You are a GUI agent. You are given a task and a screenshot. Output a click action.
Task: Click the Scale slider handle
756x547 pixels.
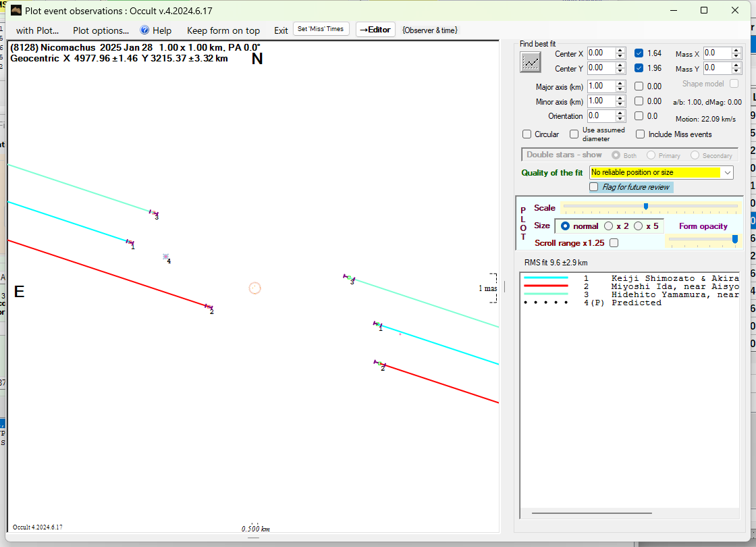pyautogui.click(x=646, y=207)
